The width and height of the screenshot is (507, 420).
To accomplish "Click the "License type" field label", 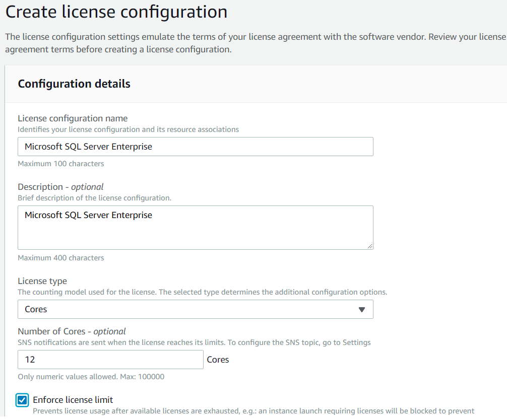I will pyautogui.click(x=42, y=281).
